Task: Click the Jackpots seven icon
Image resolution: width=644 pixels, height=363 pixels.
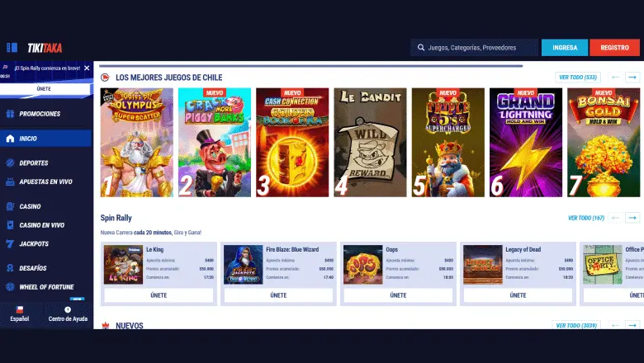Action: [x=10, y=243]
